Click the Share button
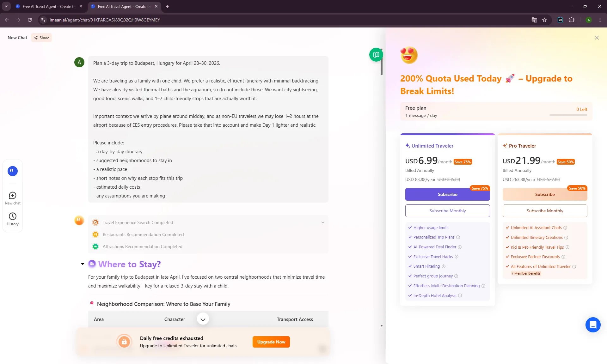Image resolution: width=607 pixels, height=364 pixels. click(x=41, y=38)
